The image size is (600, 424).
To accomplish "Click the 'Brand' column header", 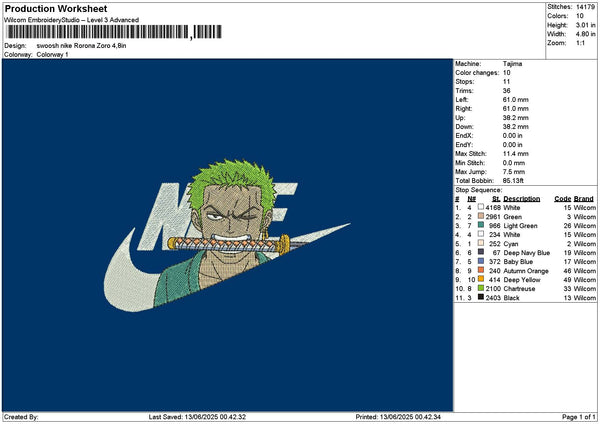I will [584, 199].
